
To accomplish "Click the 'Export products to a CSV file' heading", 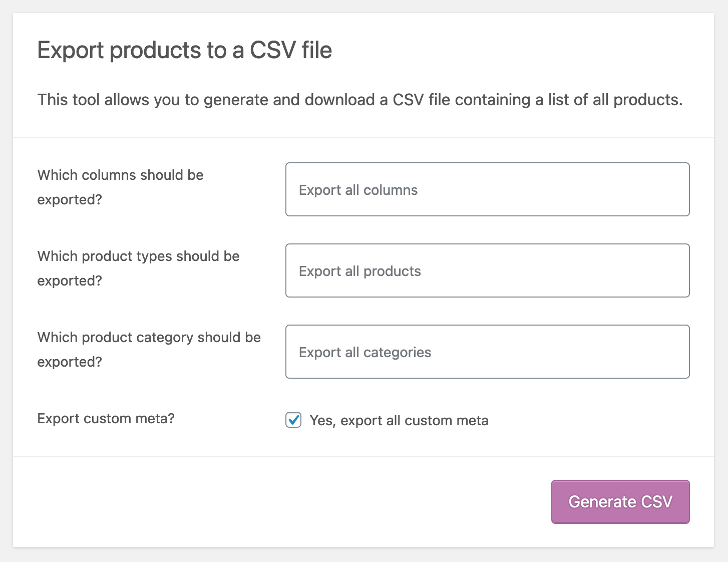I will click(184, 50).
